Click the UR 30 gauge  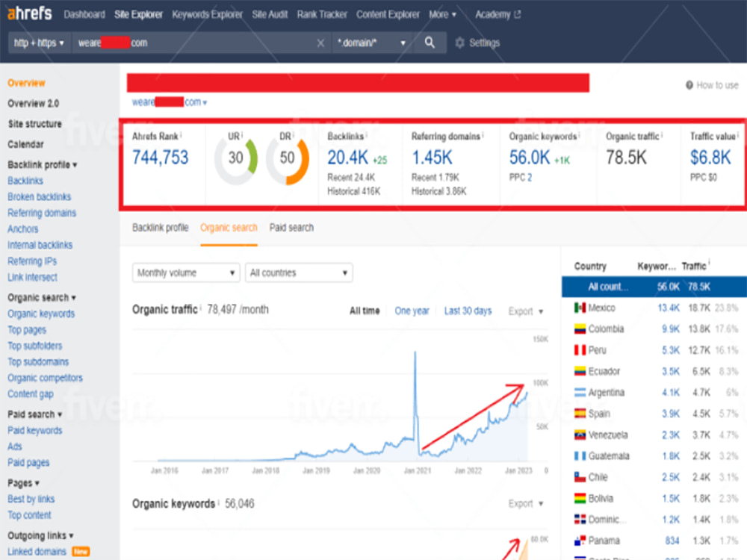click(x=236, y=158)
